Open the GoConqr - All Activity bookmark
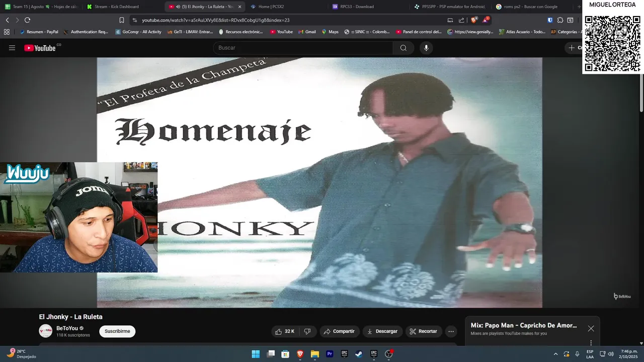 138,32
